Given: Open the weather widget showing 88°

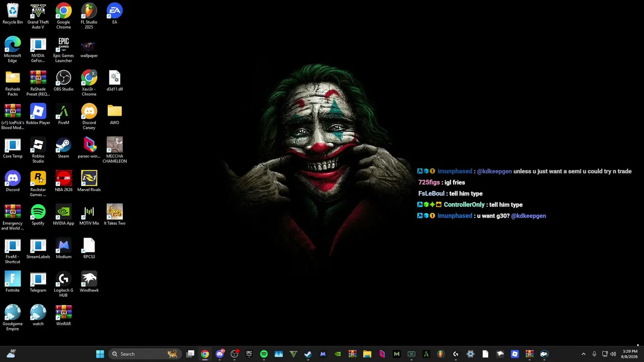Looking at the screenshot, I should pyautogui.click(x=11, y=354).
